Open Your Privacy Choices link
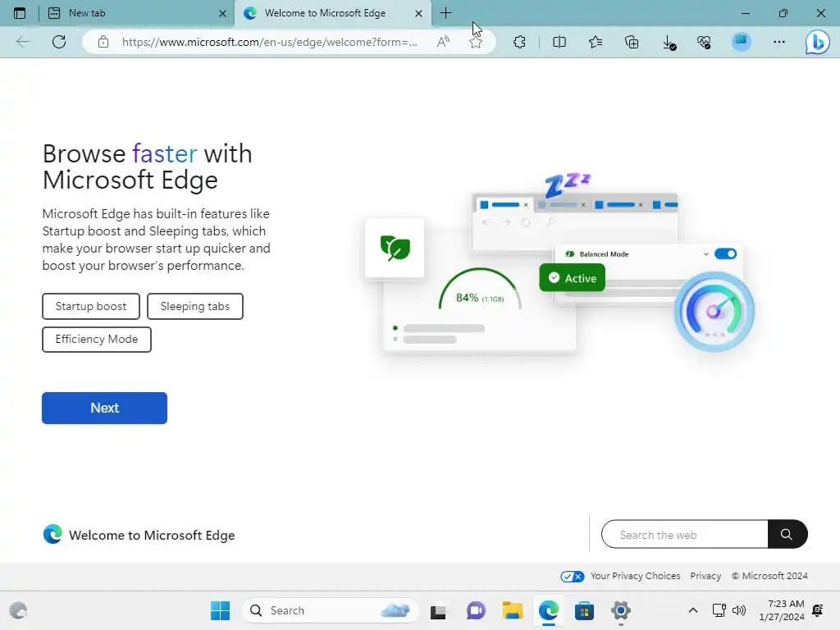Image resolution: width=840 pixels, height=630 pixels. coord(636,576)
